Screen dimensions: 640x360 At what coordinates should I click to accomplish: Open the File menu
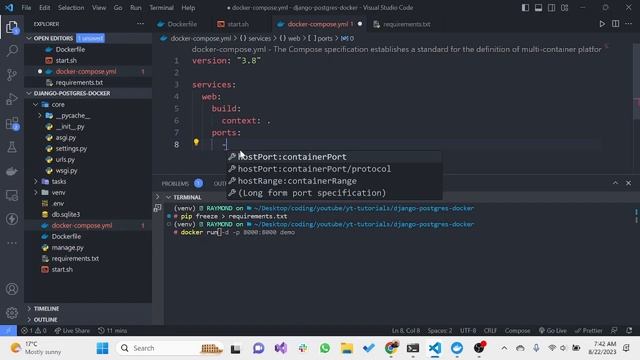click(x=26, y=8)
